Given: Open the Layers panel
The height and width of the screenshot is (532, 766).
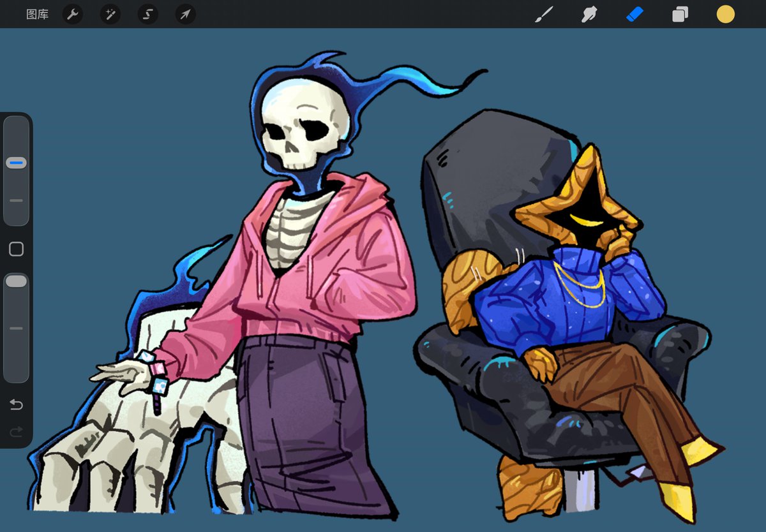Looking at the screenshot, I should click(x=680, y=14).
